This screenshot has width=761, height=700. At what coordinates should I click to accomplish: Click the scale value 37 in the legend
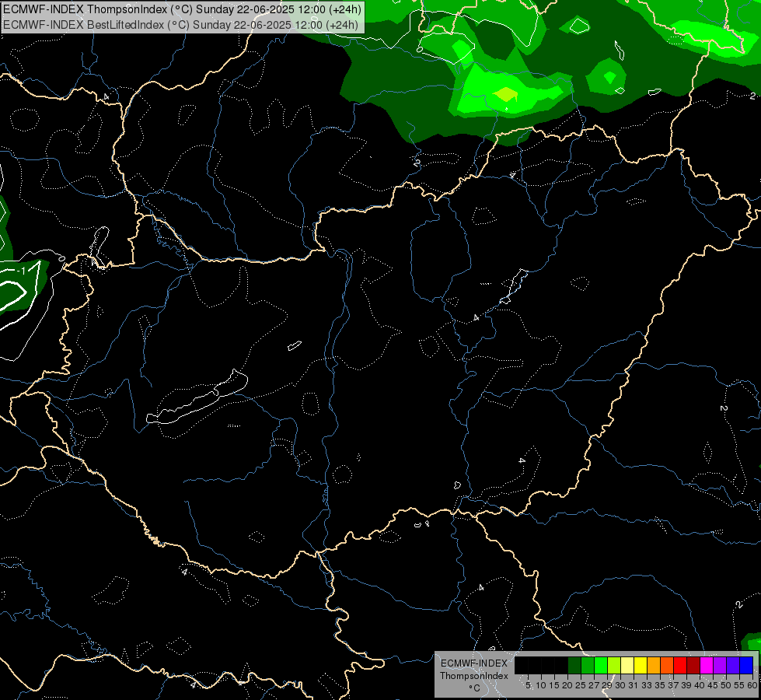[x=673, y=685]
